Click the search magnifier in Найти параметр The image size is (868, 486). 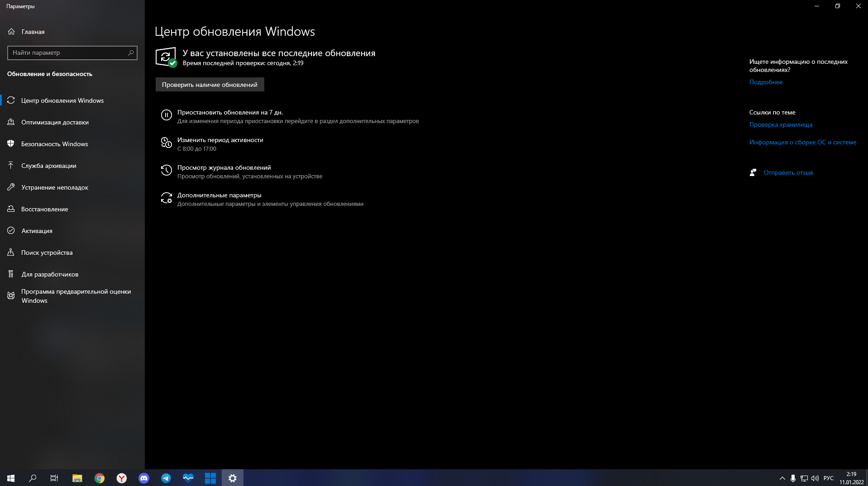(x=131, y=52)
